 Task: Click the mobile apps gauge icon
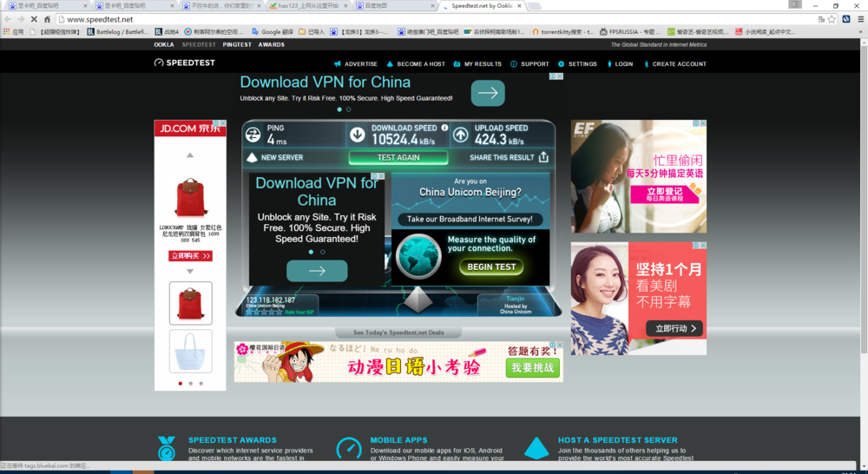pyautogui.click(x=349, y=449)
